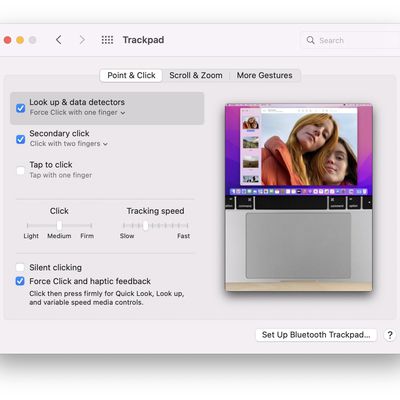Toggle Force Click and haptic feedback
Image resolution: width=400 pixels, height=400 pixels.
tap(20, 281)
